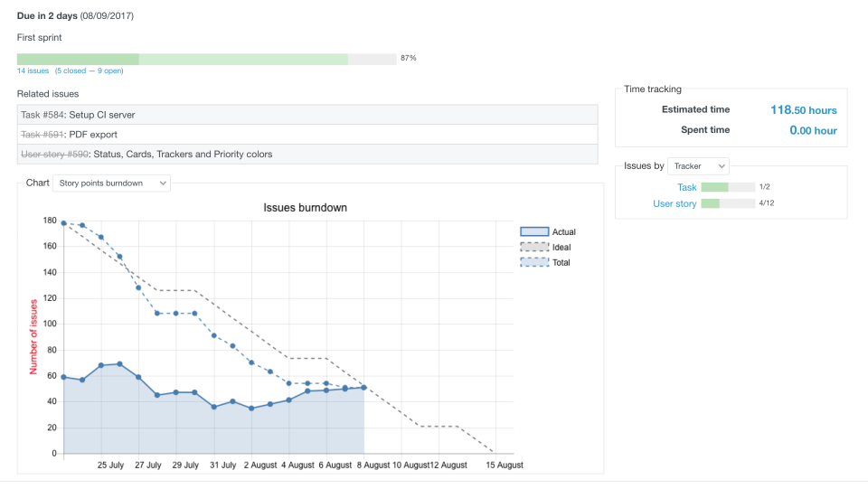
Task: Click the first Total data point at 178
Action: coord(63,222)
